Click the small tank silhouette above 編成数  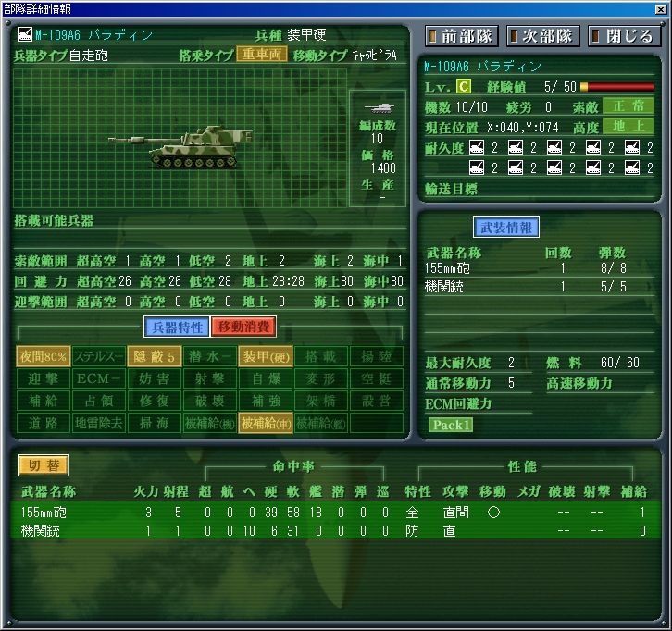[x=379, y=107]
